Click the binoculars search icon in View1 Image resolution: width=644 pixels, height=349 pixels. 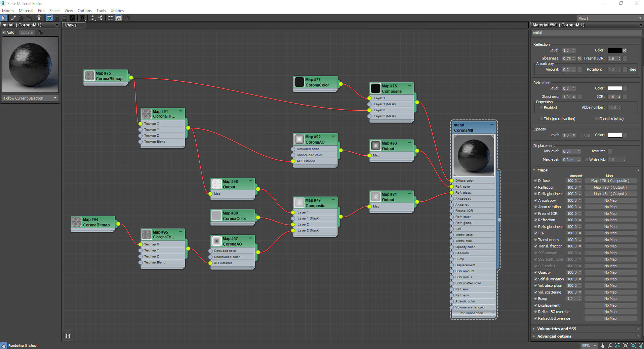coord(68,336)
